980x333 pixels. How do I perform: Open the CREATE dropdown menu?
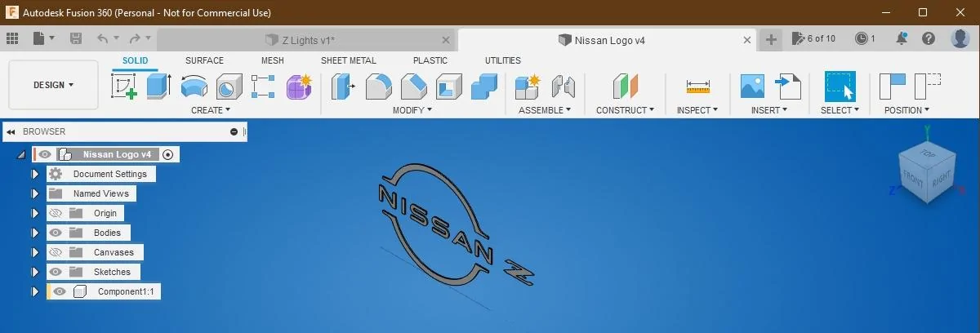(211, 110)
